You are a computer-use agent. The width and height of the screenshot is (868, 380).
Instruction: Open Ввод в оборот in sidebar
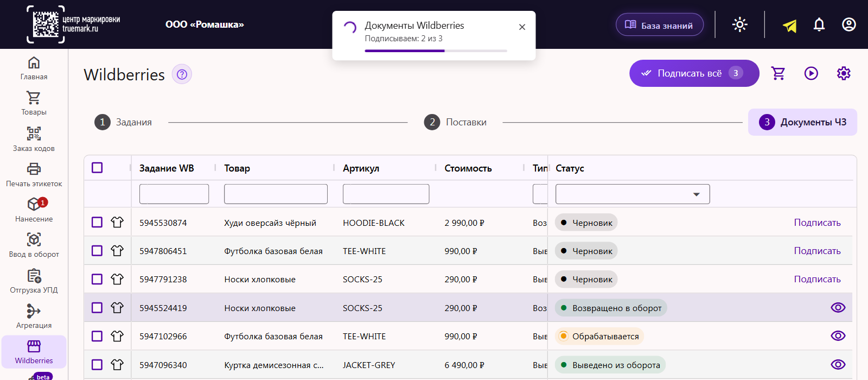(34, 245)
